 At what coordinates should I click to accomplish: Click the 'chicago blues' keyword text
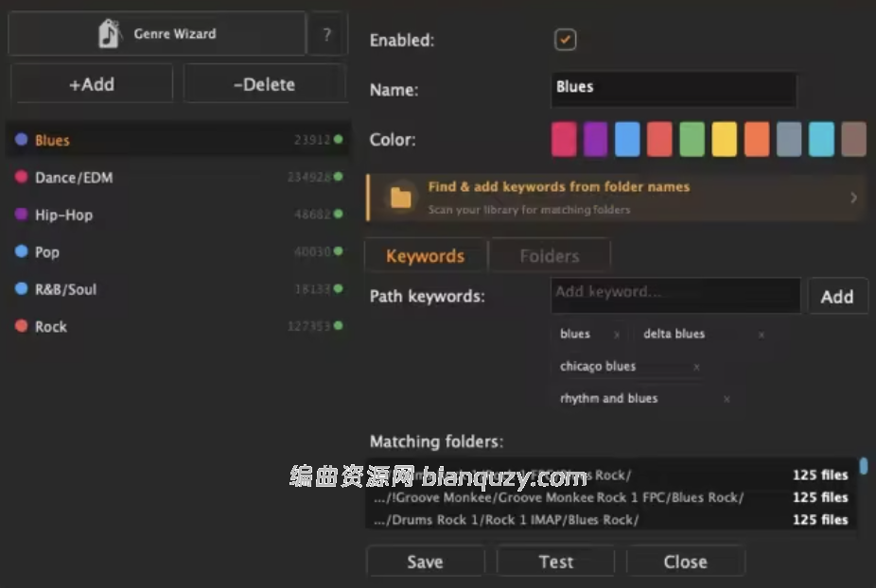598,366
